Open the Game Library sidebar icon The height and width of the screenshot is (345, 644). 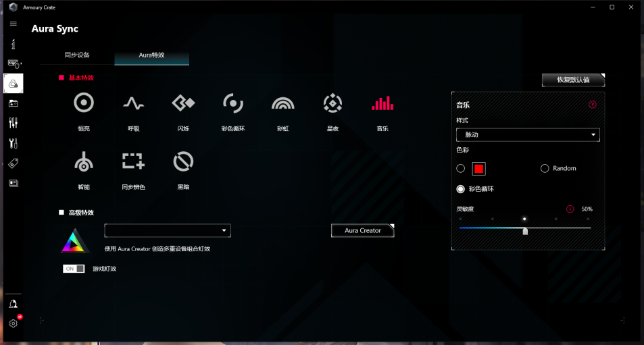(13, 103)
